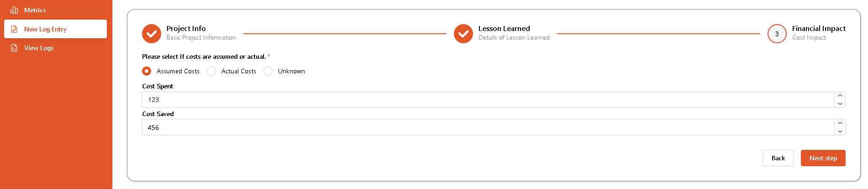
Task: Click the Project Info checkmark step icon
Action: pyautogui.click(x=152, y=34)
